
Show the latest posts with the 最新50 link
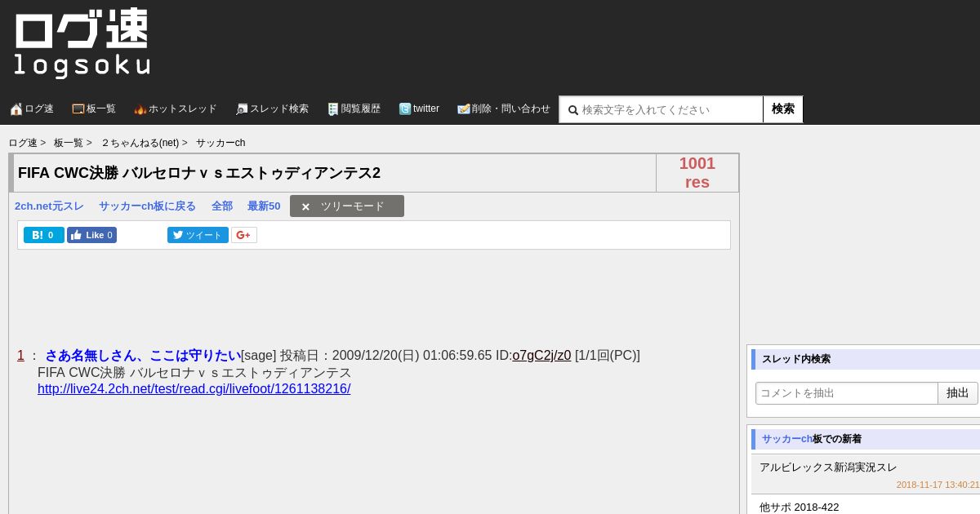point(264,206)
